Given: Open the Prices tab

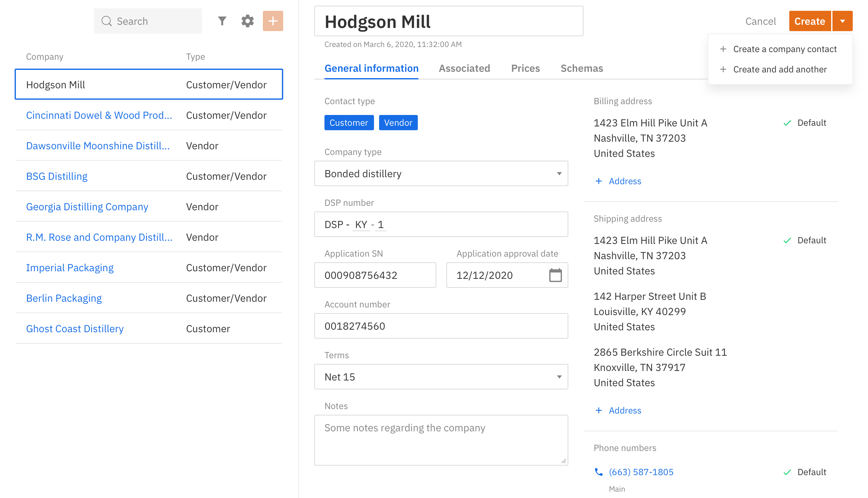Looking at the screenshot, I should [x=525, y=68].
